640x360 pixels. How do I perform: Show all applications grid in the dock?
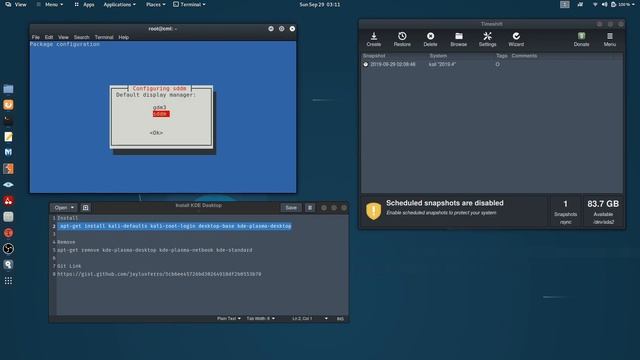pos(8,281)
